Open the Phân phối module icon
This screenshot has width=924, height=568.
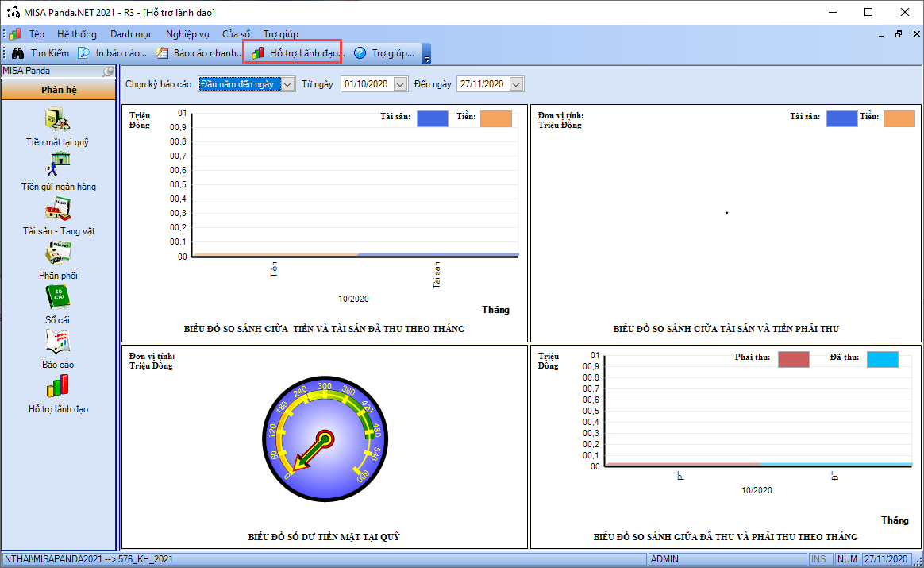[x=58, y=253]
